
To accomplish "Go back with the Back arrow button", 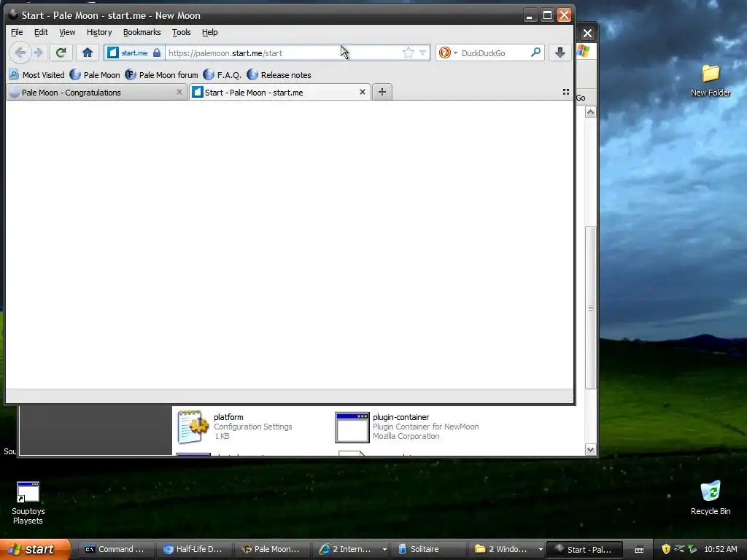I will tap(20, 52).
